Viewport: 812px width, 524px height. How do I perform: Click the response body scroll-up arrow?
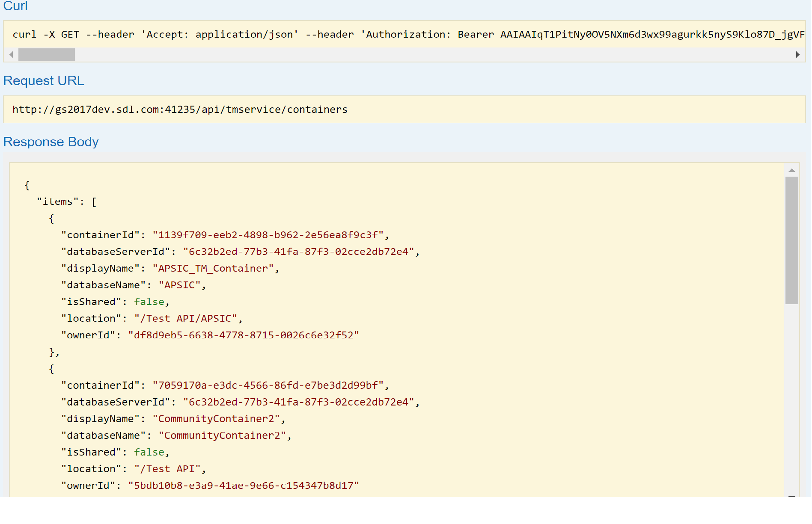791,170
